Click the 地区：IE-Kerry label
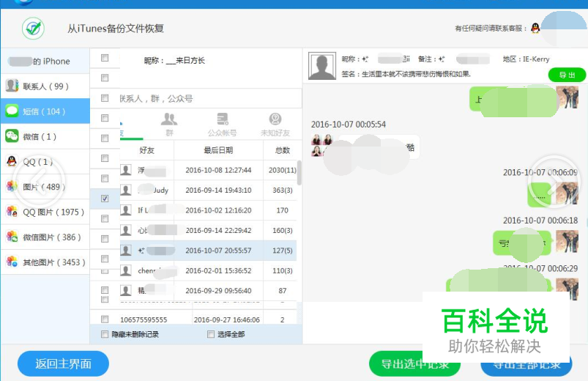 pos(526,59)
